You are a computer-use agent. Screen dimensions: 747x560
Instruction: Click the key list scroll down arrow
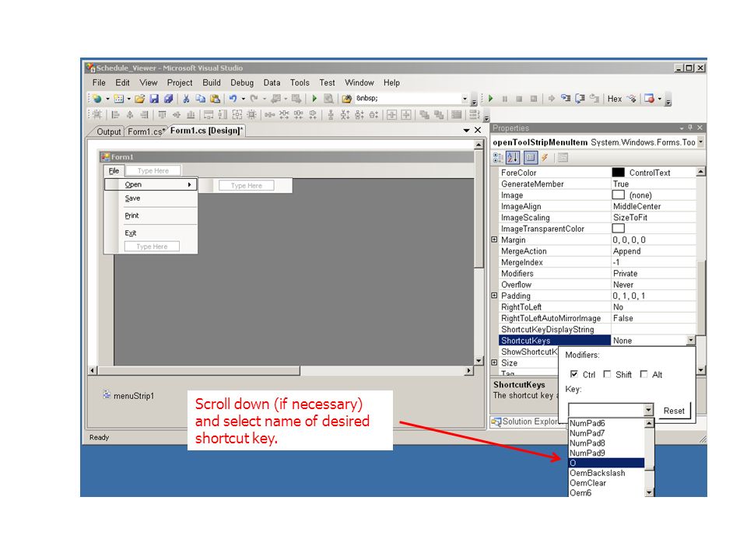coord(649,492)
